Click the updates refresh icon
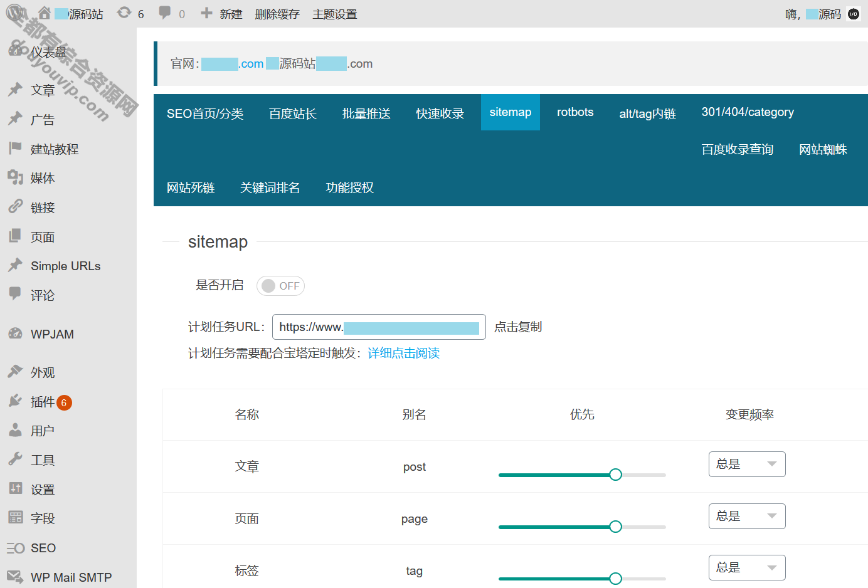This screenshot has width=868, height=588. tap(124, 13)
